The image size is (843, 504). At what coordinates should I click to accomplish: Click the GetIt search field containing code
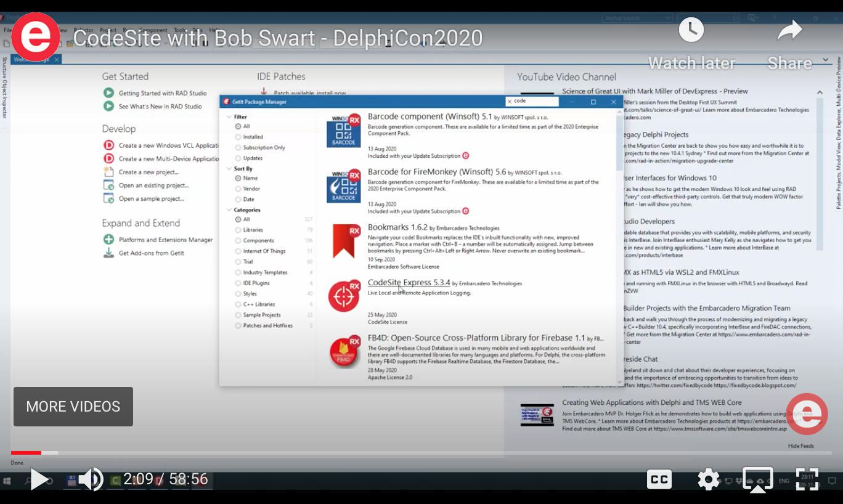pyautogui.click(x=532, y=101)
